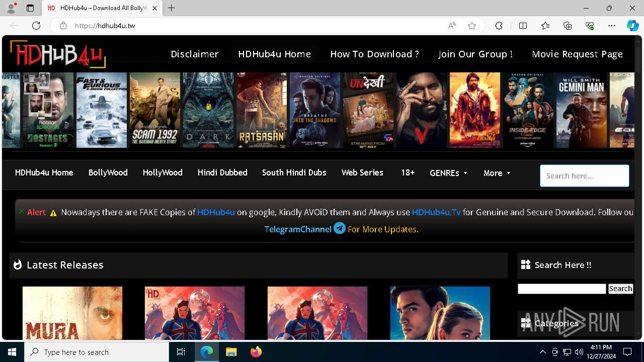Click the sidebar search text box
This screenshot has height=362, width=644.
(562, 289)
